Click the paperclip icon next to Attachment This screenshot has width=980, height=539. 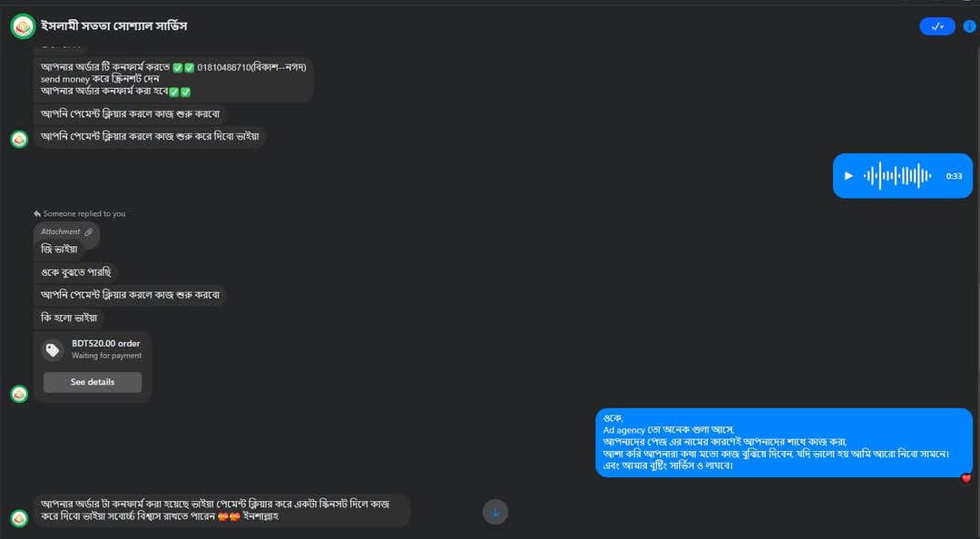click(89, 232)
